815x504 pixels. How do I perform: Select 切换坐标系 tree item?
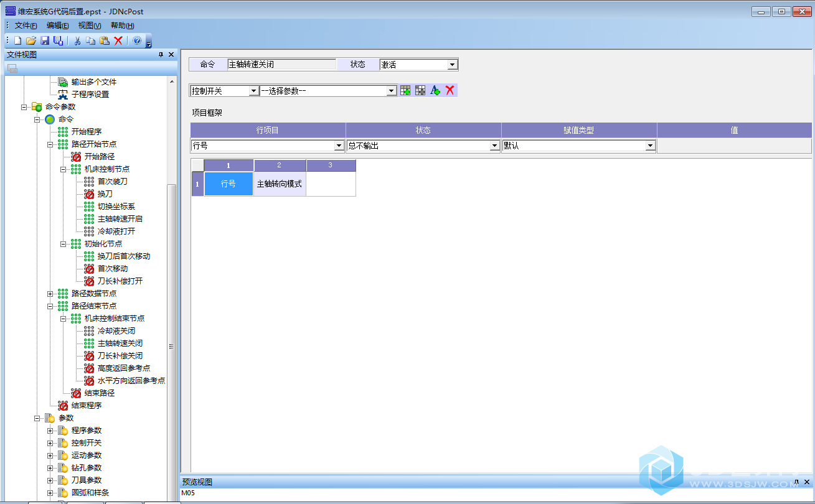(x=116, y=207)
